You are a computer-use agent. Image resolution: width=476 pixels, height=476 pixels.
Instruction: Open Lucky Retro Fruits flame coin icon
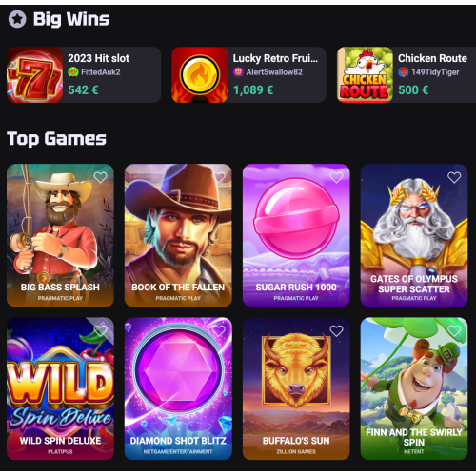pos(200,75)
